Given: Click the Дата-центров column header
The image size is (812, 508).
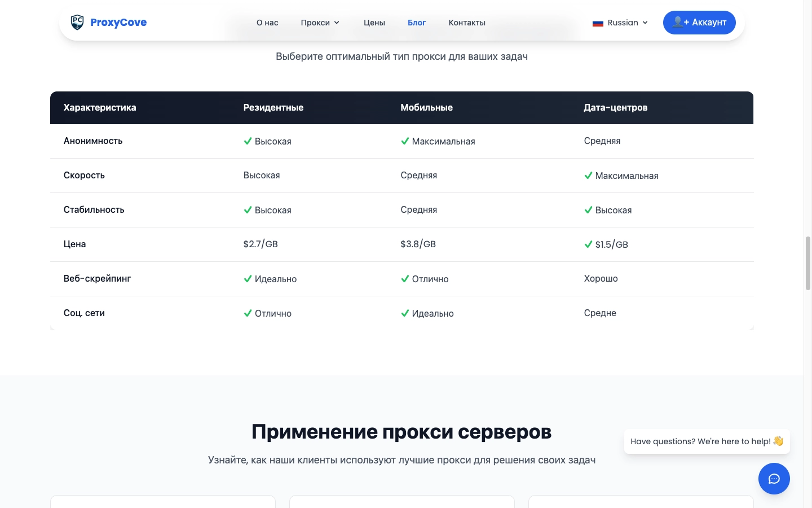Looking at the screenshot, I should coord(616,107).
